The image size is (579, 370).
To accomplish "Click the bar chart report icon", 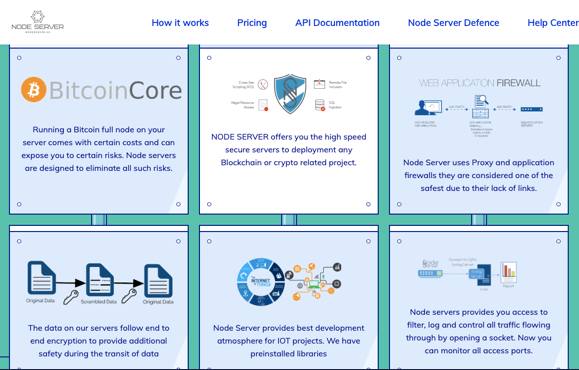I will click(x=508, y=272).
